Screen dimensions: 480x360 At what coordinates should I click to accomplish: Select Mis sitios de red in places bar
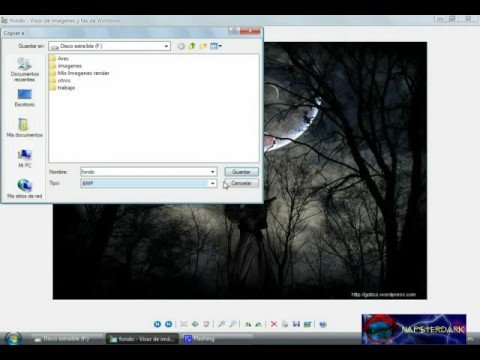click(x=25, y=189)
